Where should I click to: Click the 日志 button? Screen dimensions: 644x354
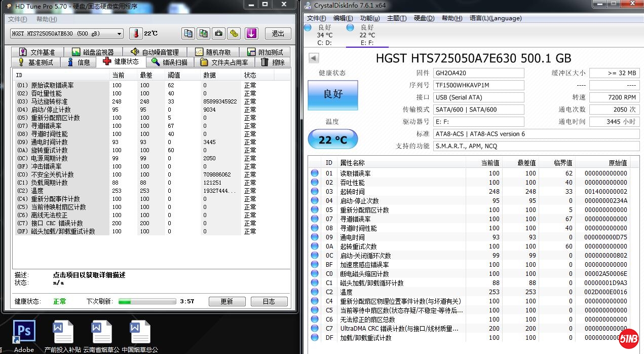point(269,301)
